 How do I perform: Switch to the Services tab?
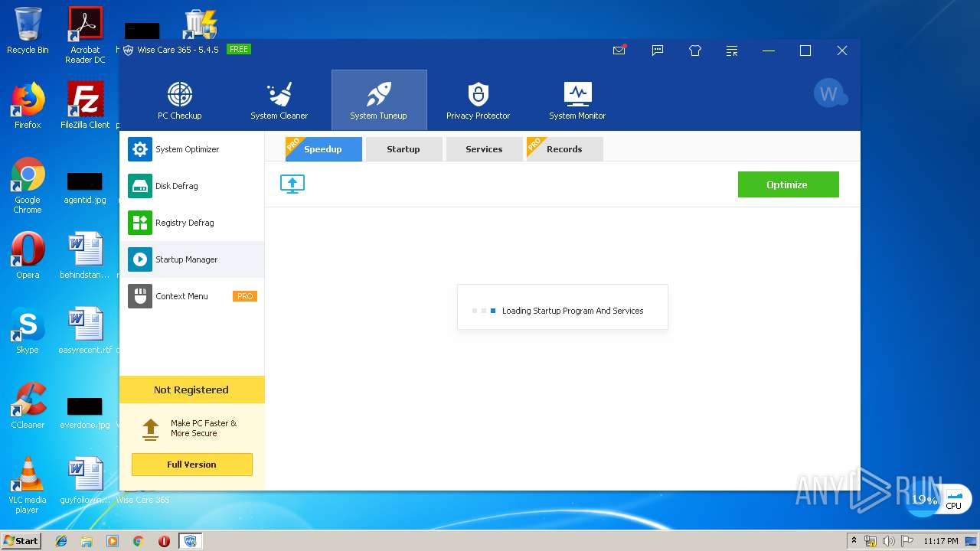pos(484,149)
